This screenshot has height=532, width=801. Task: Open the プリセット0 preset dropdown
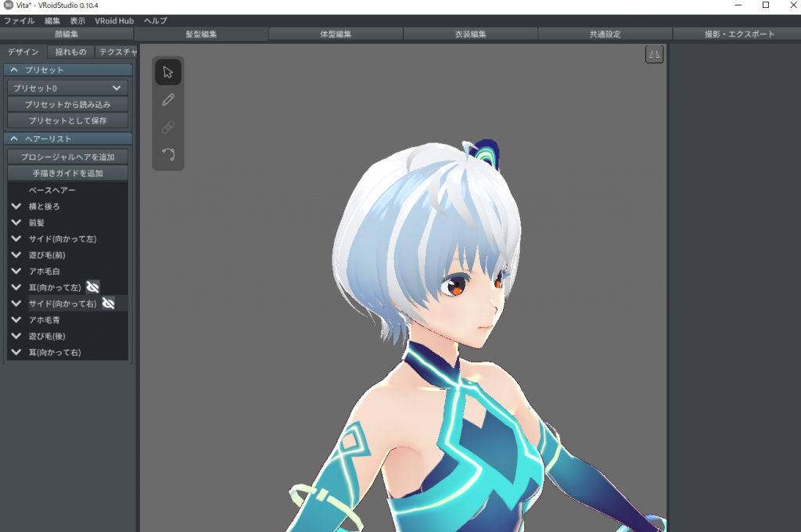tap(67, 88)
